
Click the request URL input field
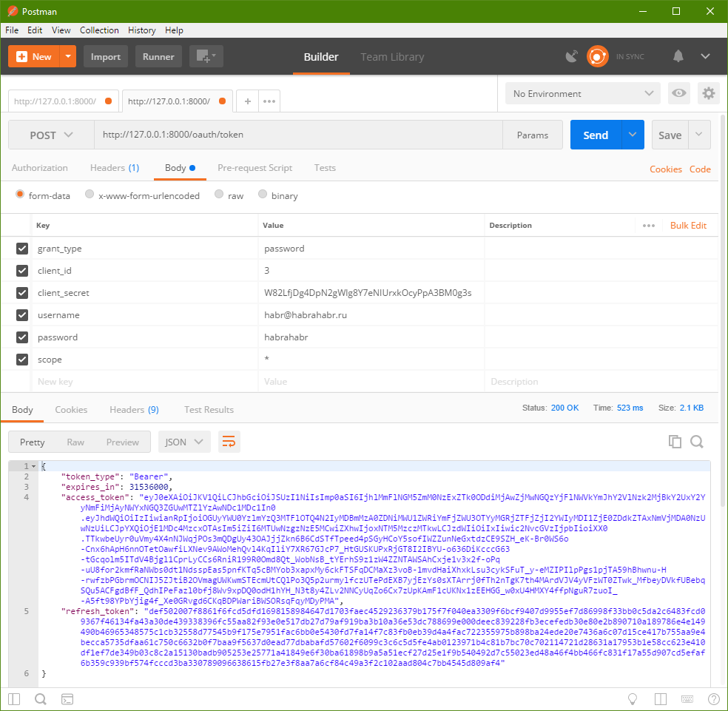pyautogui.click(x=299, y=135)
